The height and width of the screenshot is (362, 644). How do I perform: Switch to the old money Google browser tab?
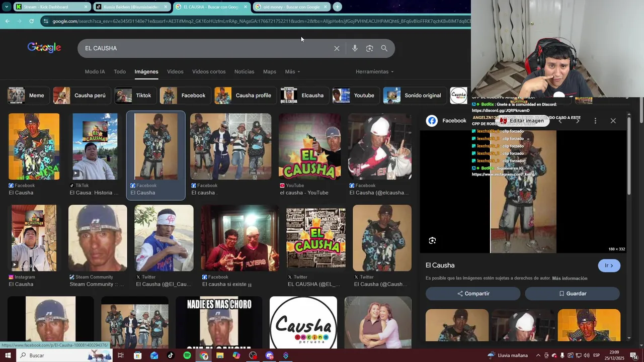pos(291,7)
